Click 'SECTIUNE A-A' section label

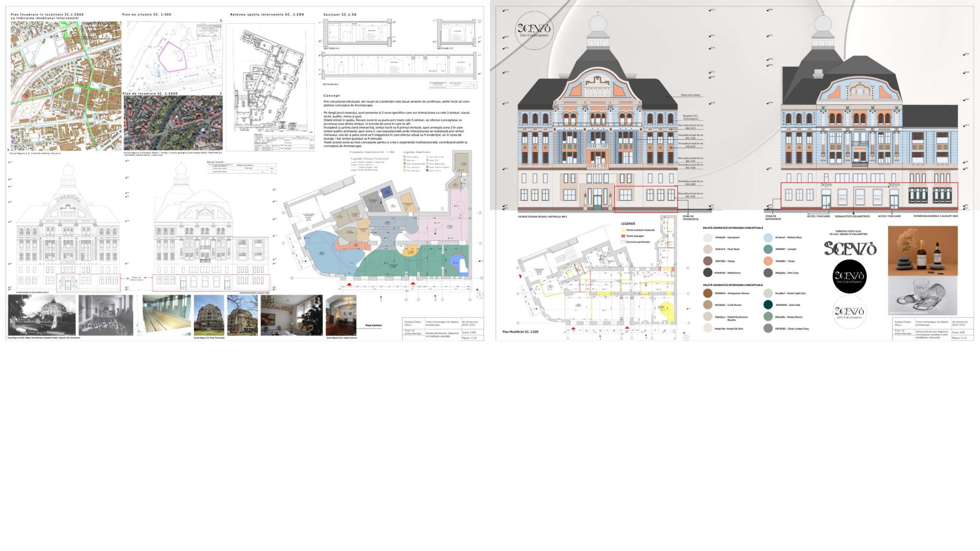pyautogui.click(x=332, y=49)
